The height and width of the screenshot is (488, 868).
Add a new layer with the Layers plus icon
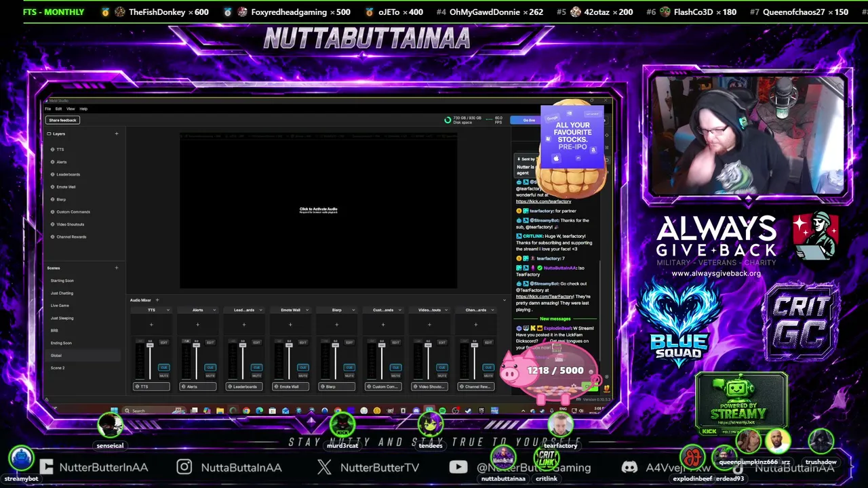point(117,134)
